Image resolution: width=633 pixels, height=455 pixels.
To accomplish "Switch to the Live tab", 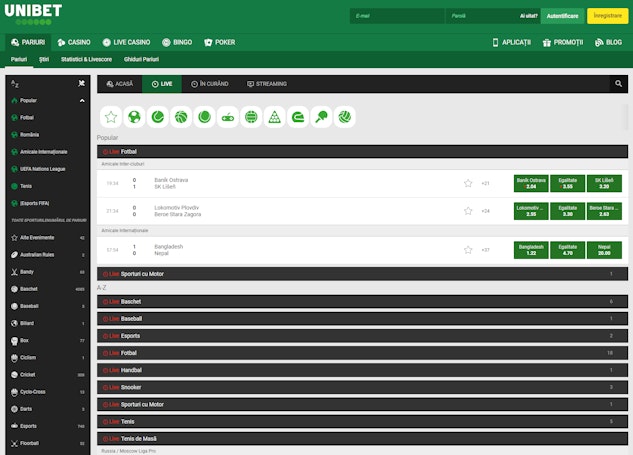I will tap(162, 84).
